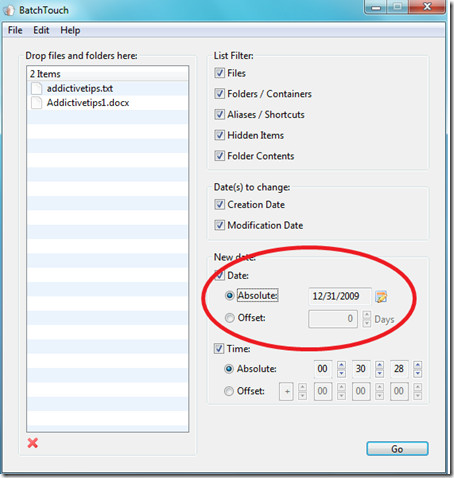Click the time offset sign field

pos(286,391)
